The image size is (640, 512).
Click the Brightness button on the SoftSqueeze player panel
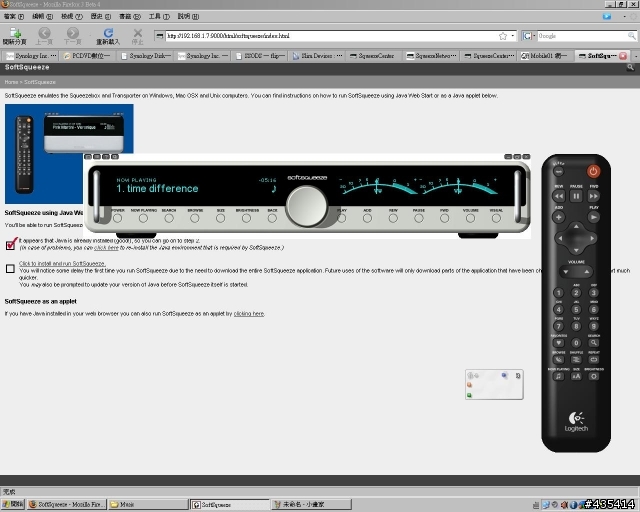click(247, 218)
